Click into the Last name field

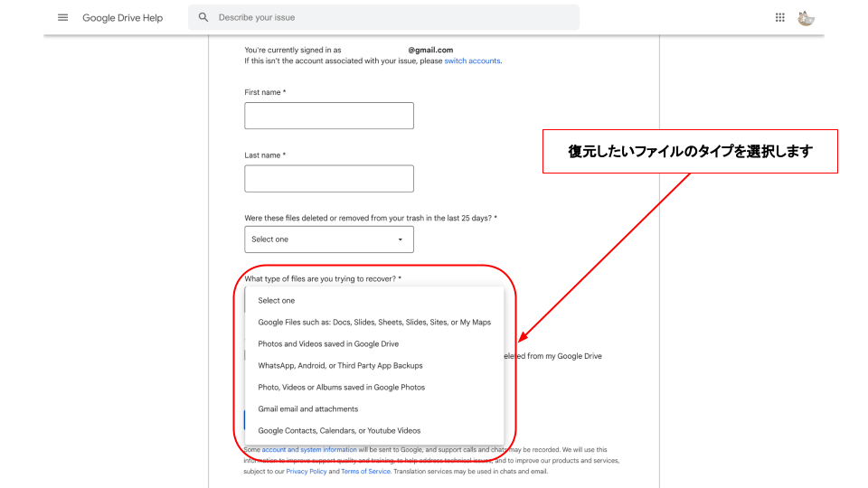pos(329,178)
